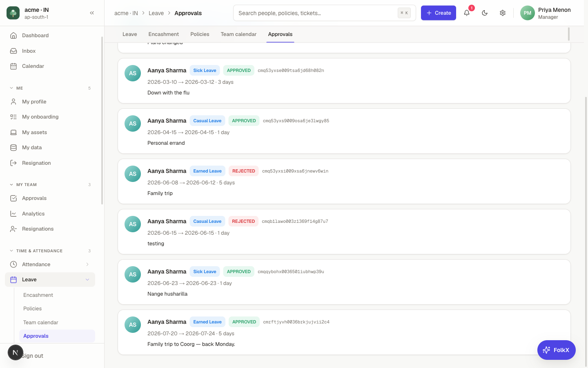The image size is (588, 368).
Task: Open My profile person icon
Action: coord(13,102)
